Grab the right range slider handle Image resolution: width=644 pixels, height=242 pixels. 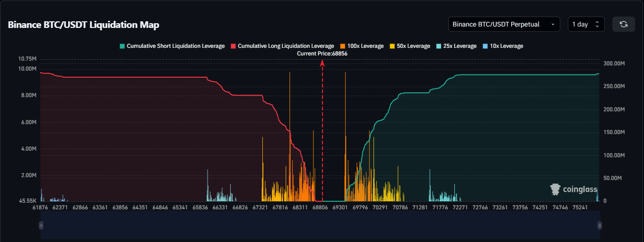(600, 226)
